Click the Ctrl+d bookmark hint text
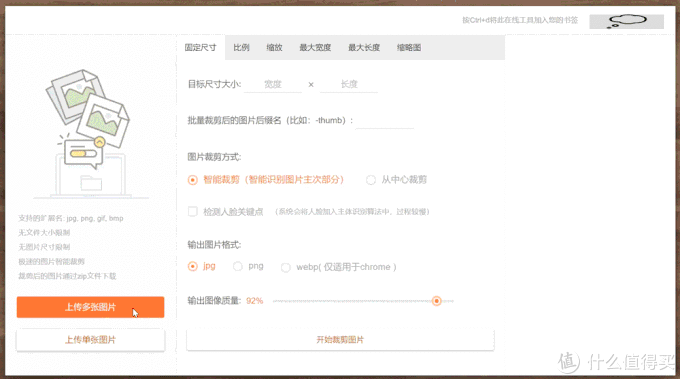680x379 pixels. [520, 20]
